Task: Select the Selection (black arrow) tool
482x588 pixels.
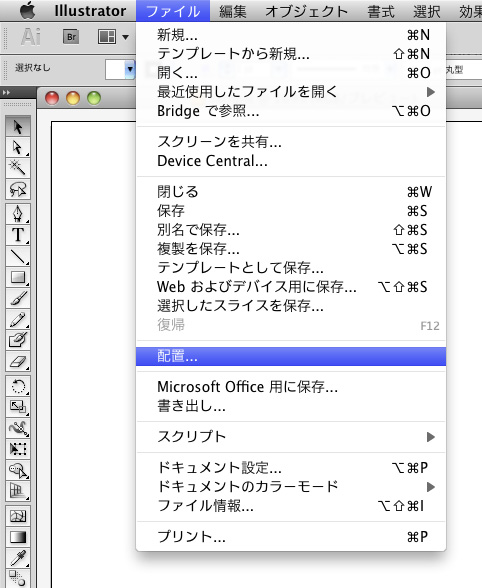Action: pyautogui.click(x=18, y=126)
